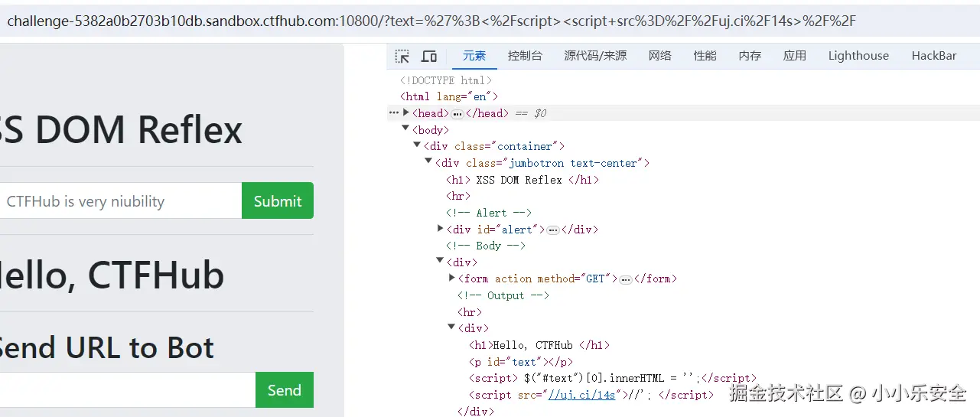This screenshot has width=980, height=417.
Task: Select the Body comment line
Action: (486, 246)
